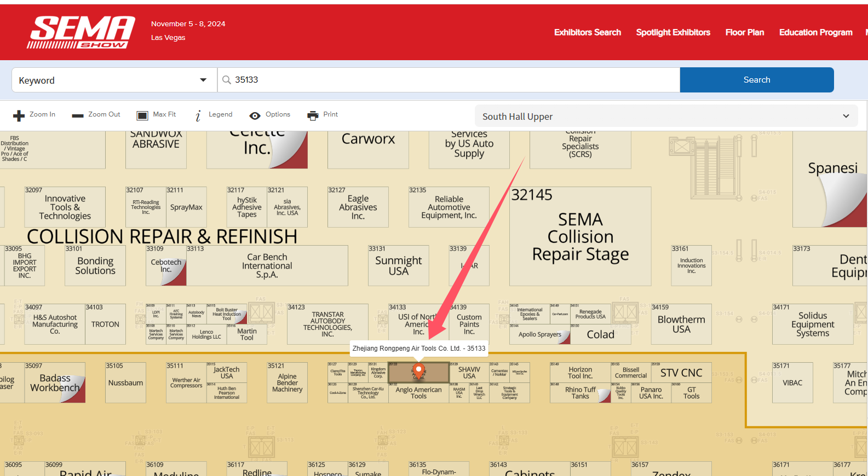Click the hyStik Adhesive Tapes booth
Image resolution: width=868 pixels, height=476 pixels.
247,207
